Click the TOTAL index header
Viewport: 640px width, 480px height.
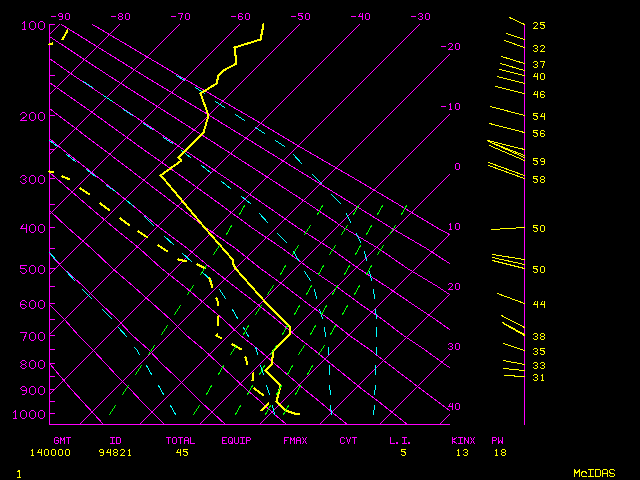(181, 440)
